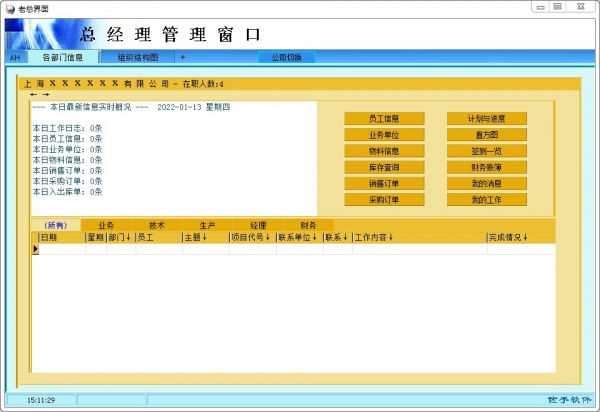Open 计划与进度 module

click(487, 119)
